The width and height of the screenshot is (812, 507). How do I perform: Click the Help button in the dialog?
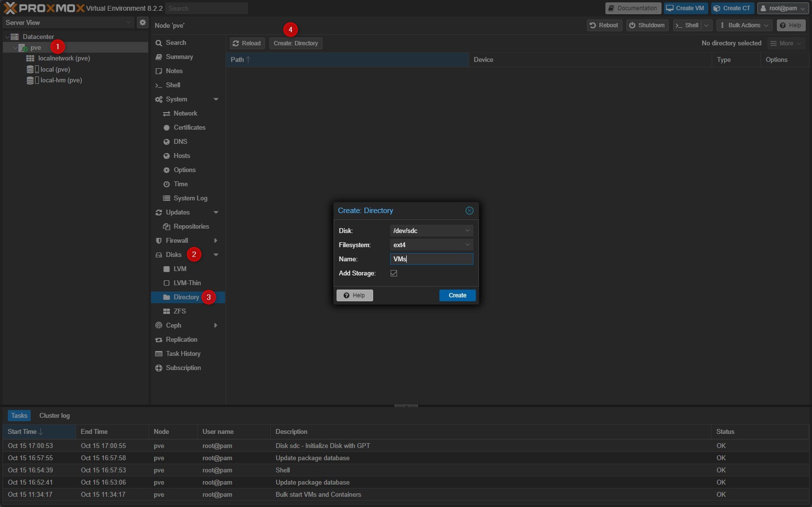(355, 295)
